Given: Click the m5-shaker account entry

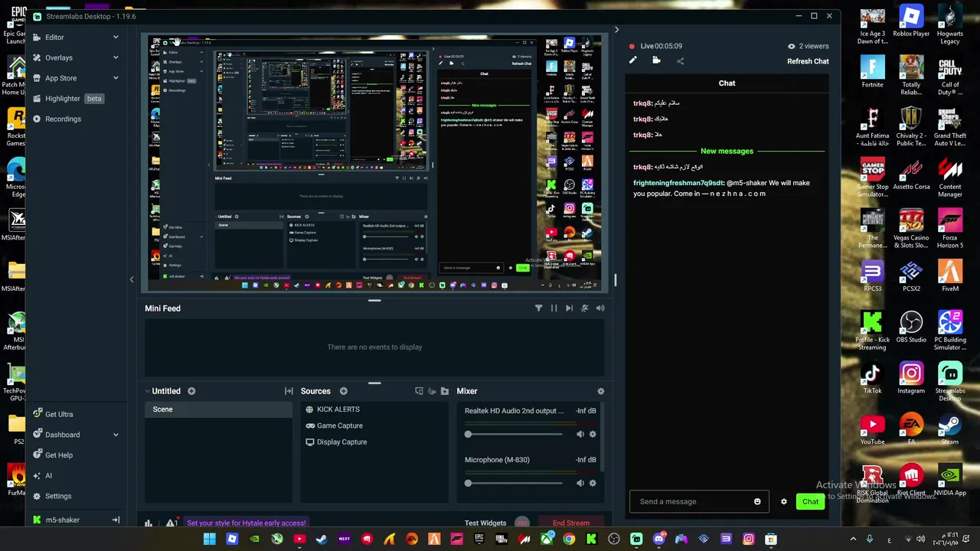Looking at the screenshot, I should click(x=62, y=520).
